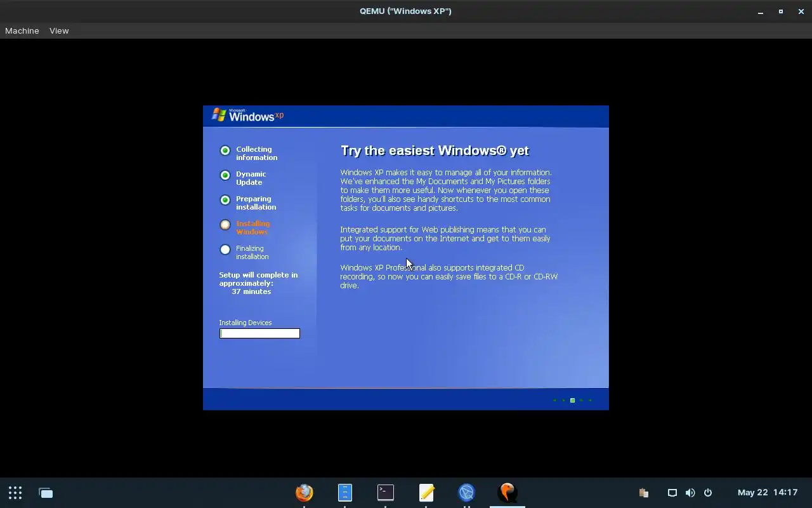This screenshot has height=508, width=812.
Task: Click the "Collecting information" label text
Action: click(257, 153)
